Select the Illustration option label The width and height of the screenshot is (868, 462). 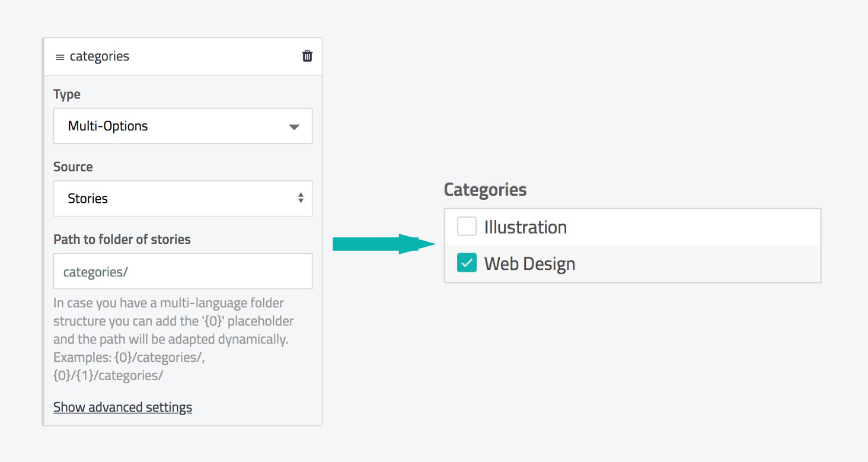click(x=525, y=227)
